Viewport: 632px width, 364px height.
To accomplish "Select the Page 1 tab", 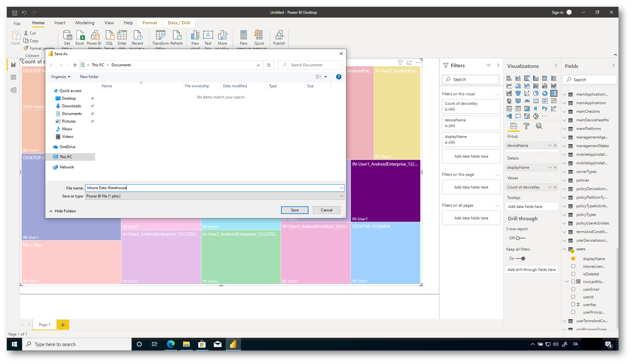I will click(44, 325).
